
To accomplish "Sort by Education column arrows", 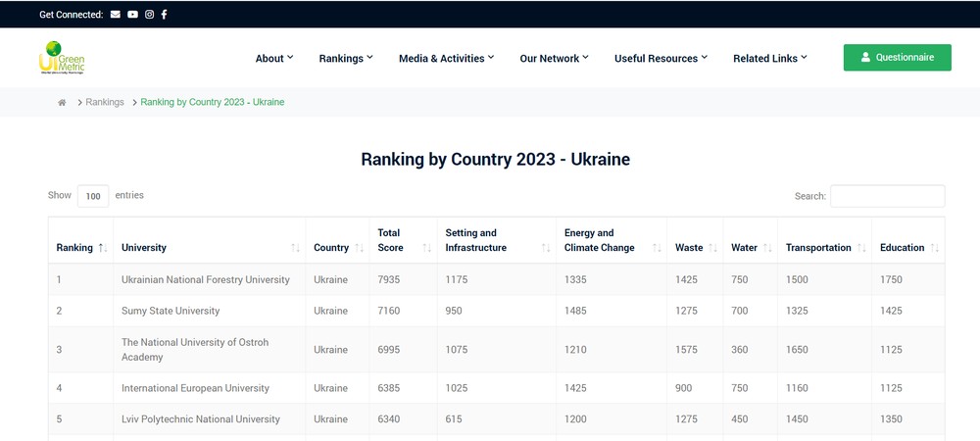I will tap(935, 248).
